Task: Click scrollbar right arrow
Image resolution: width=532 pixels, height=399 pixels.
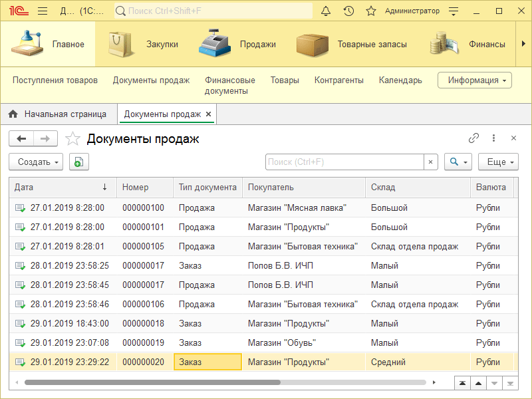Action: [x=434, y=382]
